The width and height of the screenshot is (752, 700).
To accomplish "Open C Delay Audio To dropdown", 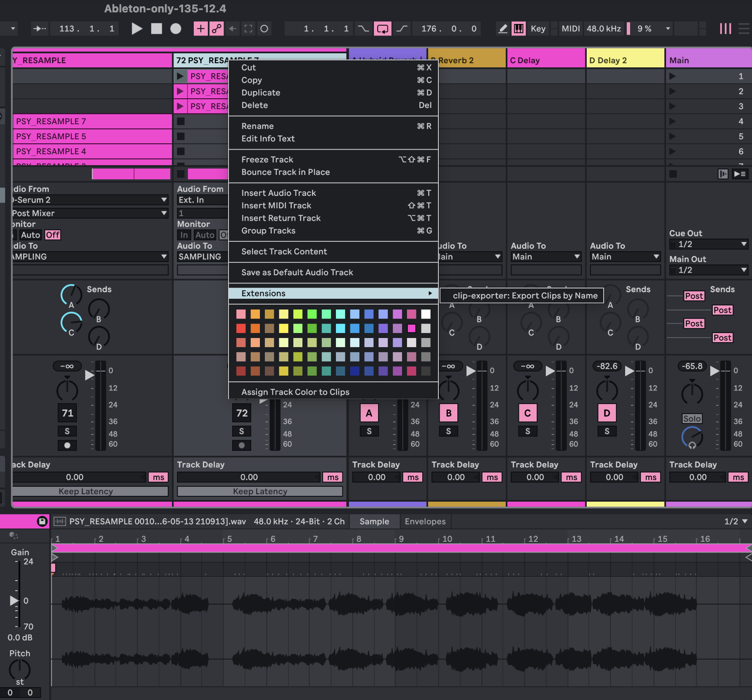I will pyautogui.click(x=546, y=257).
